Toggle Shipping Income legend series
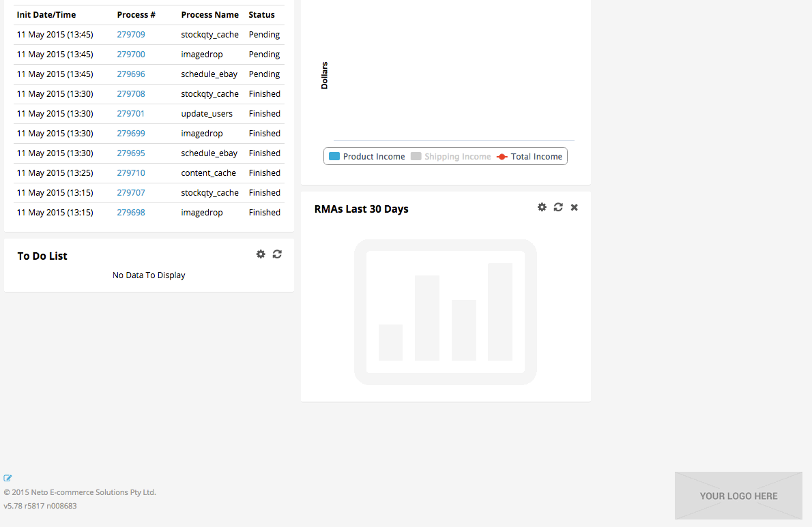Viewport: 812px width, 527px height. [450, 156]
